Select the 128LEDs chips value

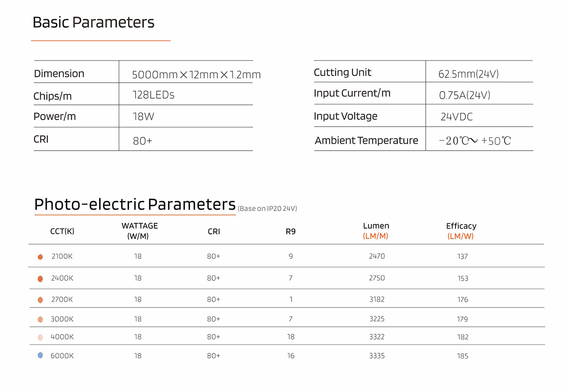click(x=154, y=95)
